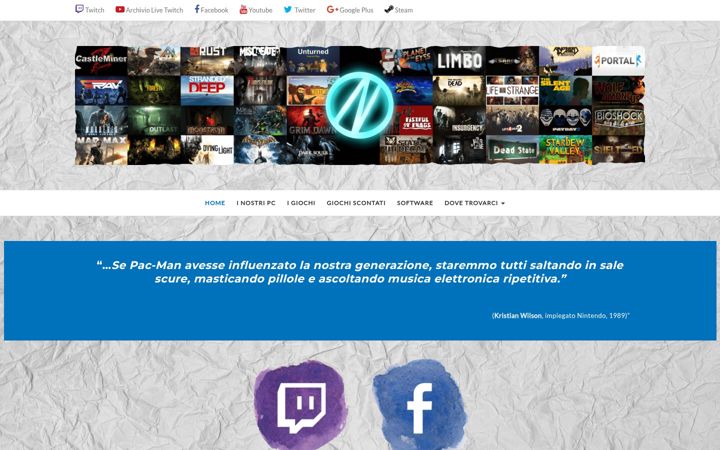Select the SOFTWARE menu item
Image resolution: width=720 pixels, height=450 pixels.
[x=415, y=203]
